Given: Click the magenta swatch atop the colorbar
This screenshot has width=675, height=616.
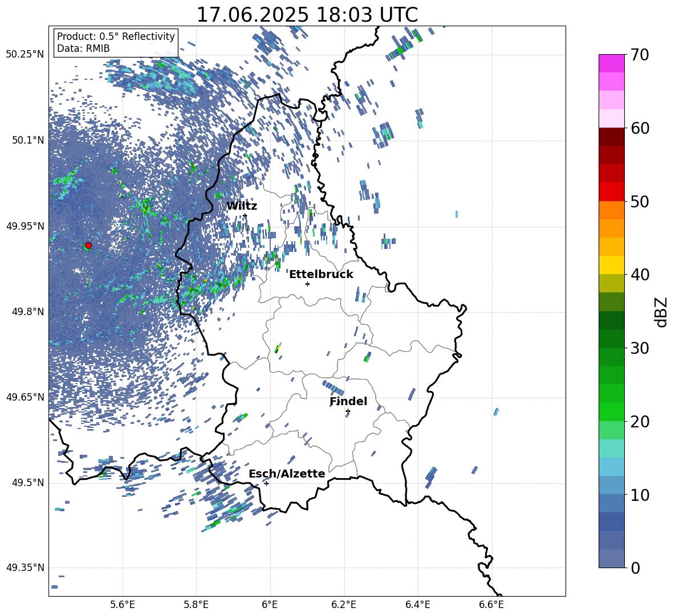Looking at the screenshot, I should pos(611,63).
